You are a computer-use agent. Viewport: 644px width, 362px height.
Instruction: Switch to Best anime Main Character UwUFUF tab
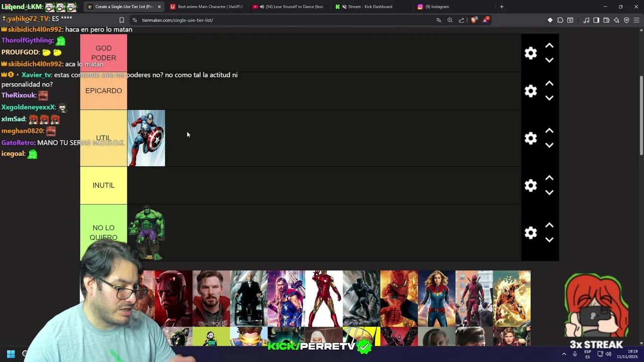click(206, 7)
